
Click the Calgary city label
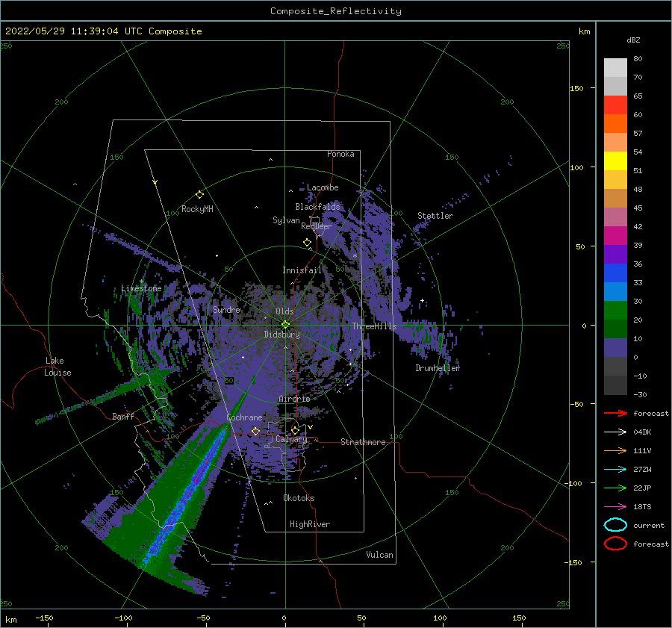coord(291,439)
